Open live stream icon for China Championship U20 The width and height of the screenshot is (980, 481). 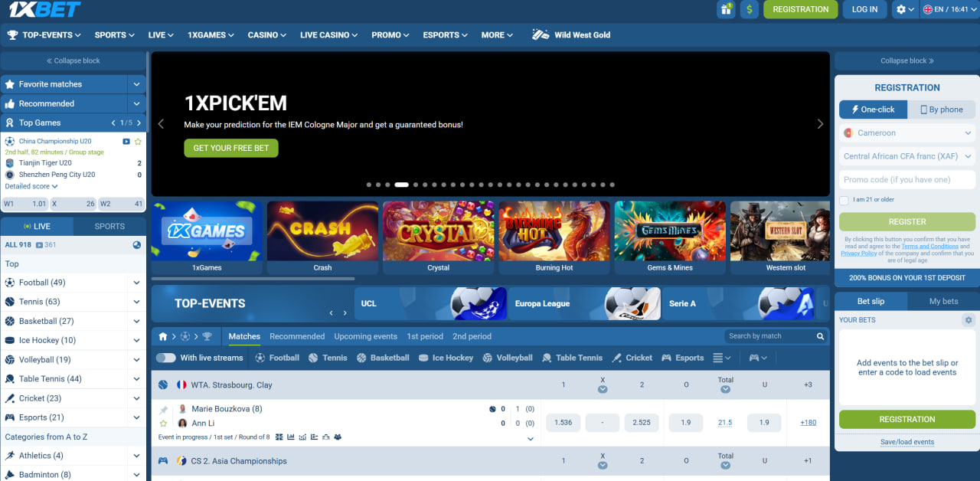126,142
